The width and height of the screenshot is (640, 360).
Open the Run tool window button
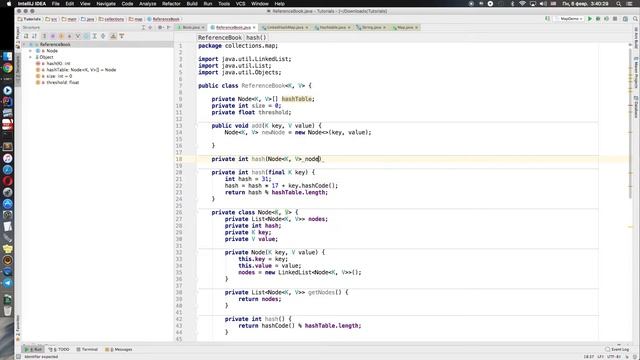pyautogui.click(x=33, y=349)
